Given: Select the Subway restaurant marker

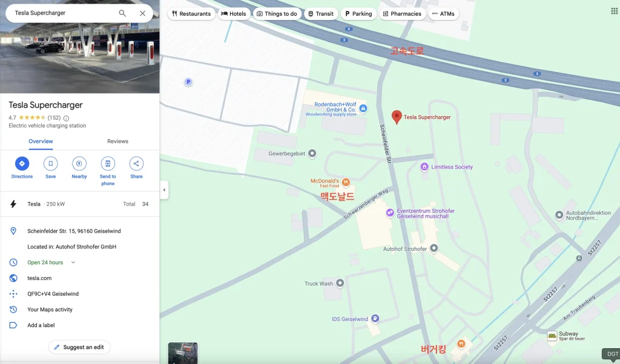Looking at the screenshot, I should pos(552,336).
